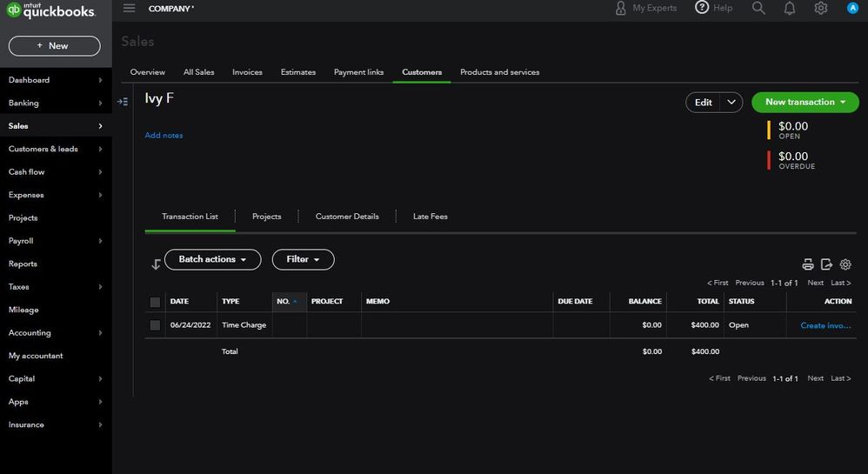Click the Create invoice action link

pyautogui.click(x=825, y=325)
